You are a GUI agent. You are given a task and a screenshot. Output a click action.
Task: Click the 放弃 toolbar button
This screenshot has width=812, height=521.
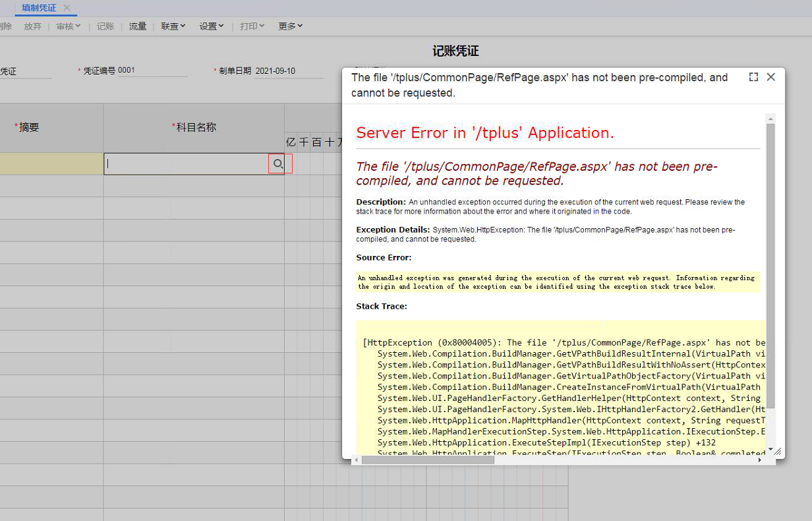coord(33,26)
